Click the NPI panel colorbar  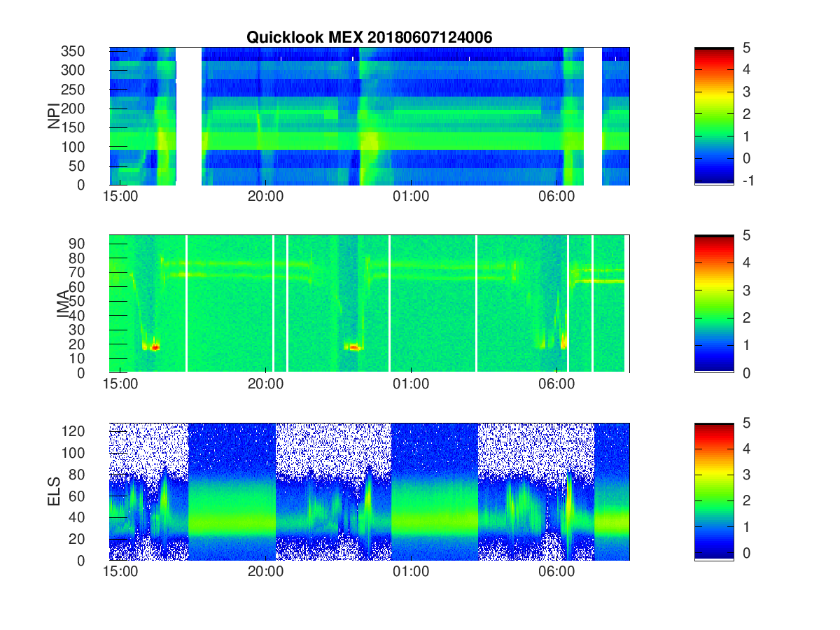714,116
